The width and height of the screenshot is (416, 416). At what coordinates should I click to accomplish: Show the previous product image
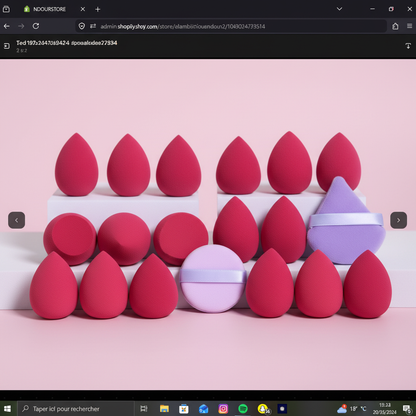click(16, 220)
